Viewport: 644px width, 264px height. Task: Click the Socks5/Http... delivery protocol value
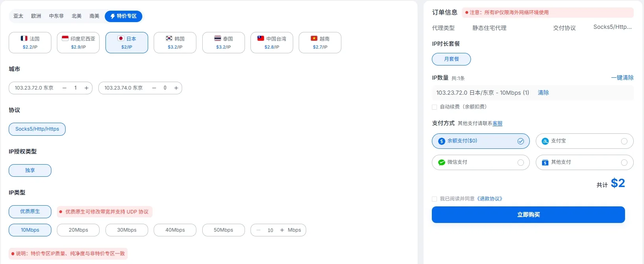coord(612,27)
